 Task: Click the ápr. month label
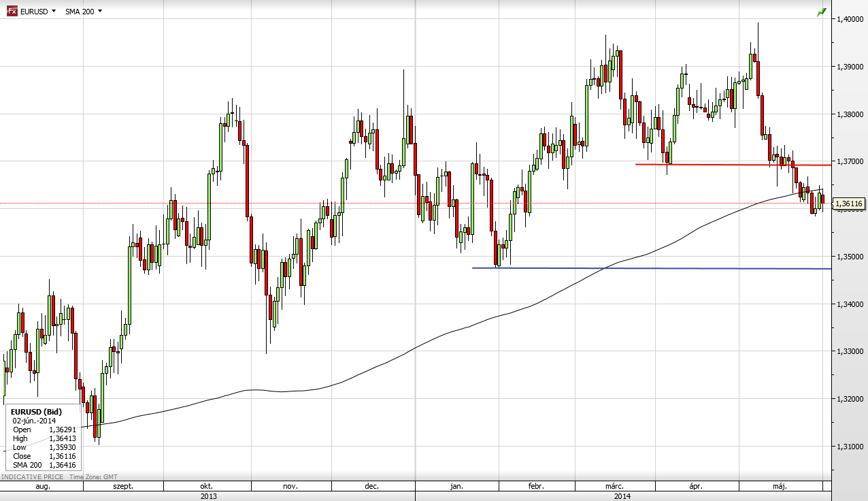696,487
